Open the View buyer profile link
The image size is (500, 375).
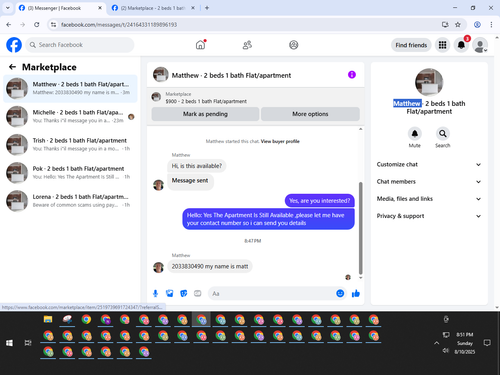280,141
